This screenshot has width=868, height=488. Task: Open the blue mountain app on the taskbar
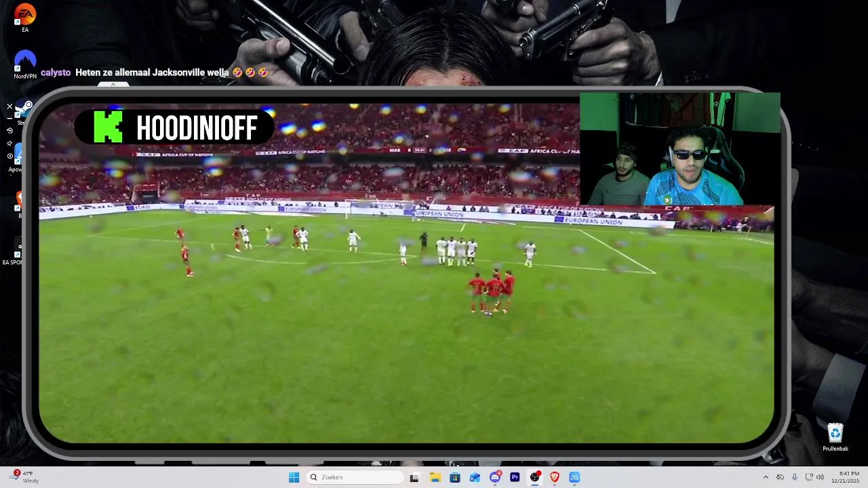(x=574, y=478)
